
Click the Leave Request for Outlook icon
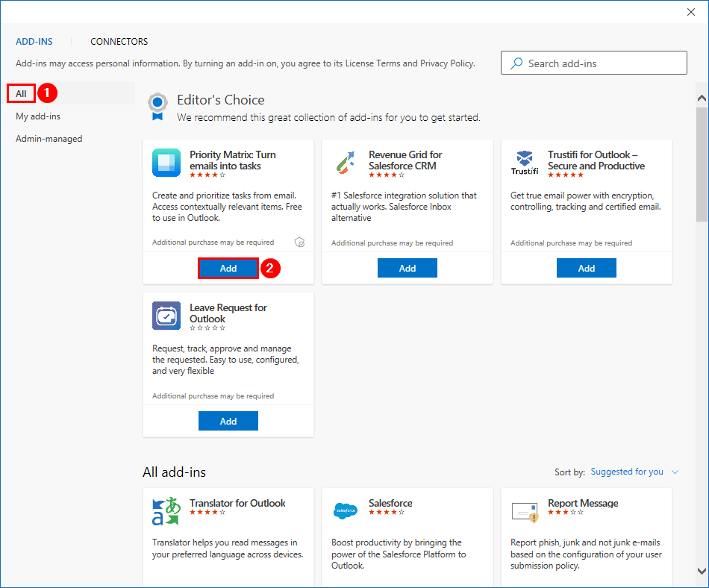click(x=166, y=316)
